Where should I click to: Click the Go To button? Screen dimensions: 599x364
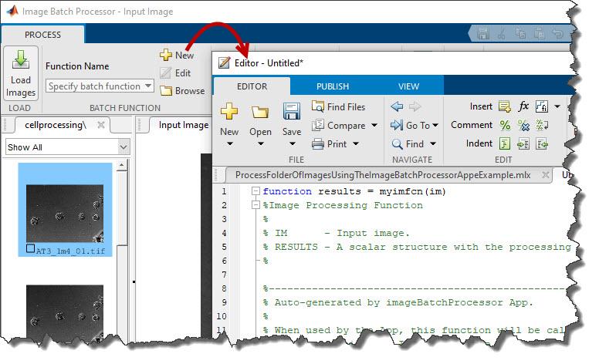point(410,125)
